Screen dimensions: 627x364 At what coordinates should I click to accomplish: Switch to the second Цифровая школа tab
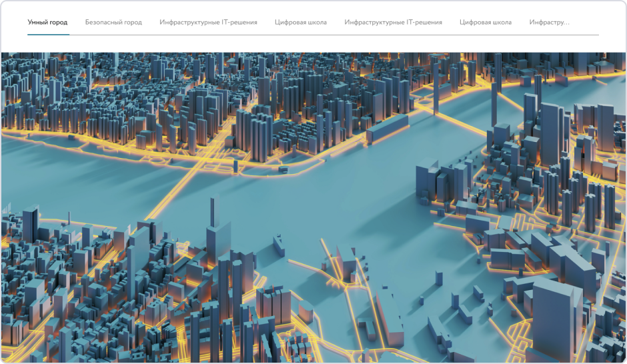(x=486, y=22)
